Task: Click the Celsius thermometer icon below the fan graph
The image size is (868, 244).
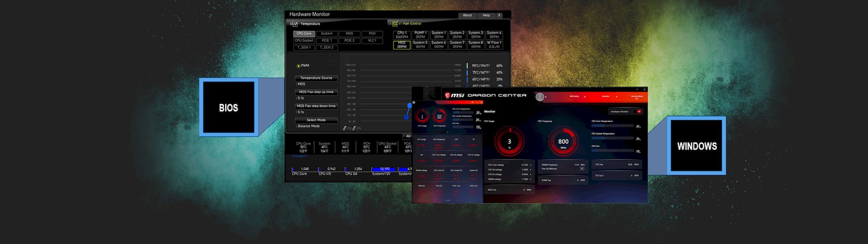Action: [345, 128]
